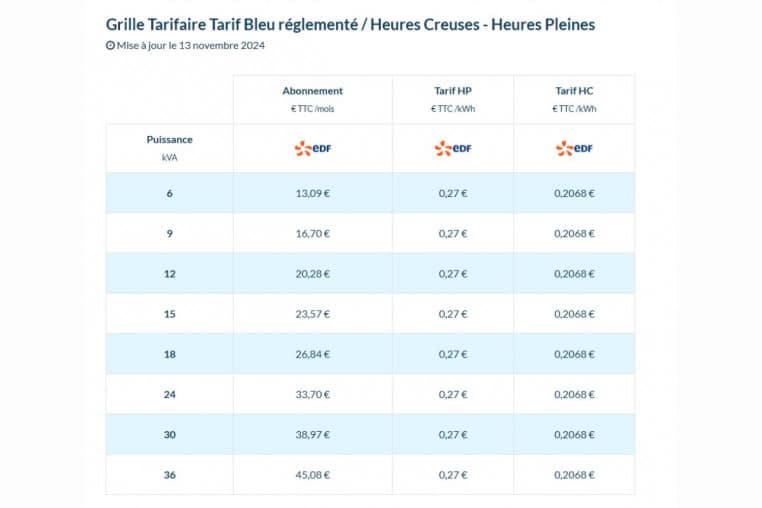Click the 9 kVA power row label
Viewport: 762px width, 508px height.
click(169, 233)
